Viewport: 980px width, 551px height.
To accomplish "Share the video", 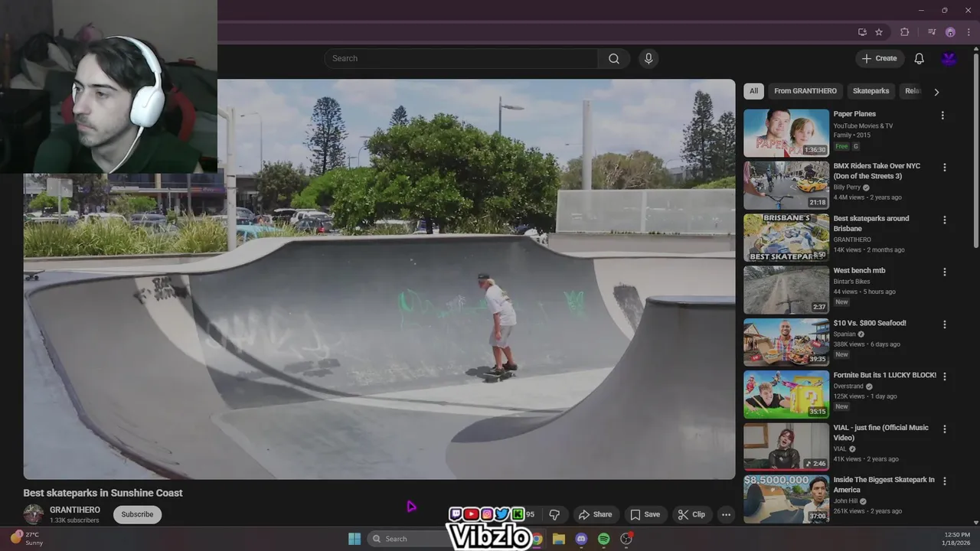I will click(x=595, y=514).
